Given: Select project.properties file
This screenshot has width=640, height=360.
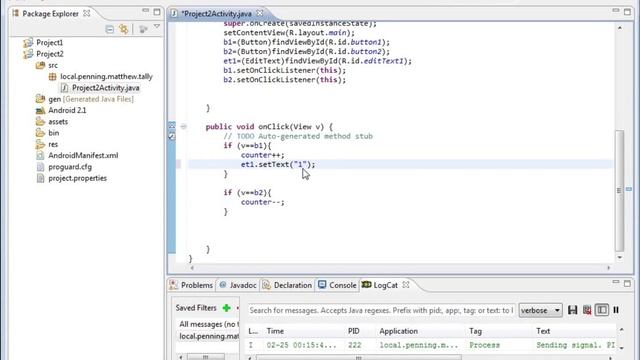Looking at the screenshot, I should tap(78, 178).
